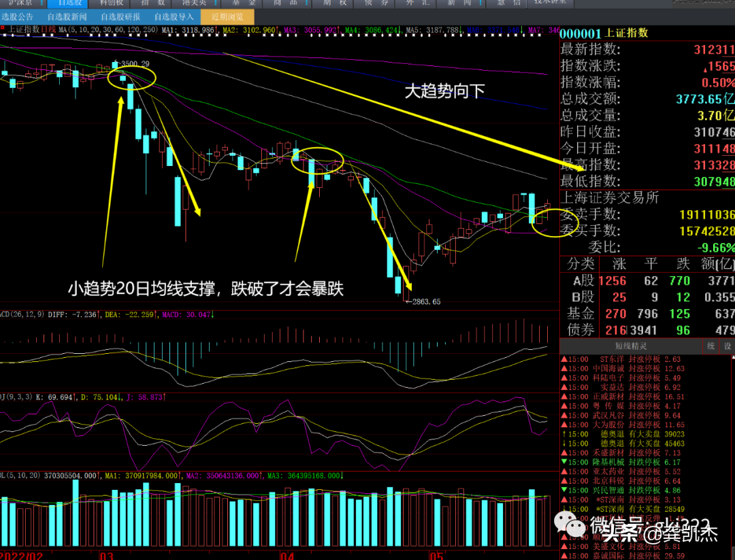Click green down-triangle icon beside 隆基机械
Viewport: 735px width, 560px height.
[x=563, y=462]
